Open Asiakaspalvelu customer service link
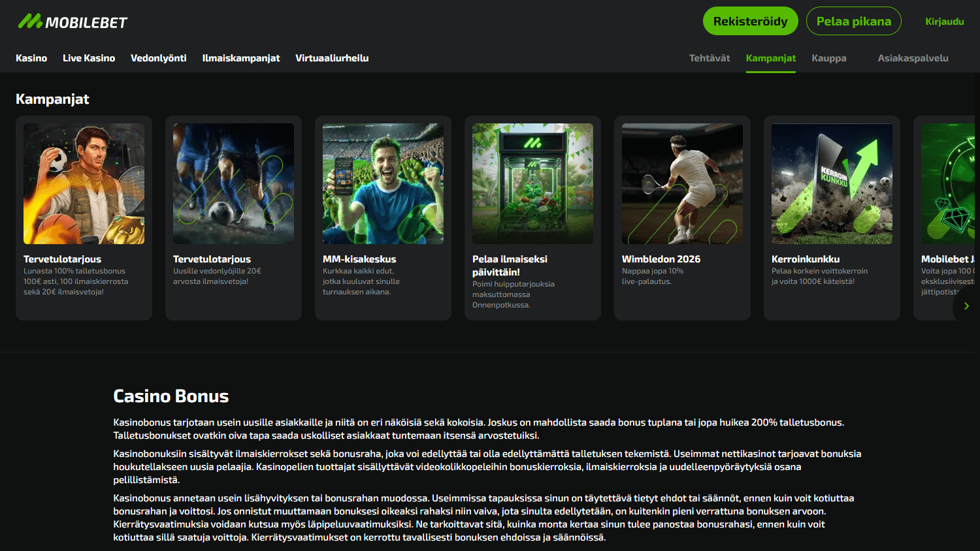980x551 pixels. [913, 58]
